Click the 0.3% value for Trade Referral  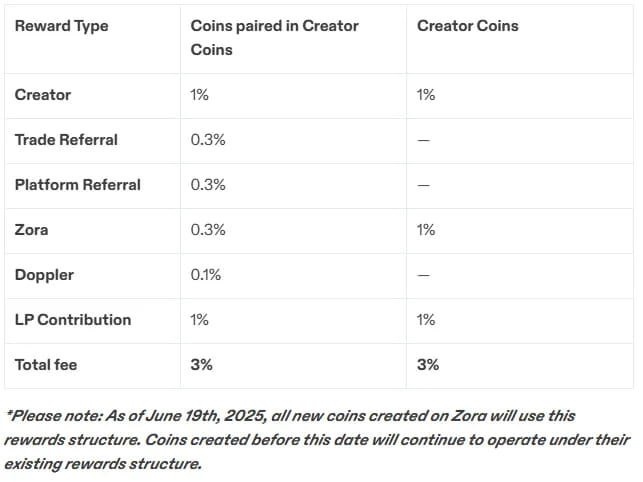pyautogui.click(x=208, y=140)
